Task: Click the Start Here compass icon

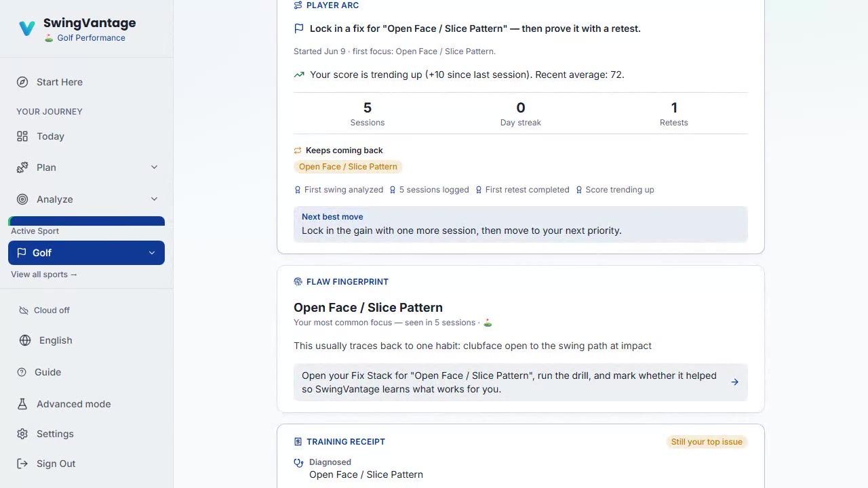Action: (22, 82)
